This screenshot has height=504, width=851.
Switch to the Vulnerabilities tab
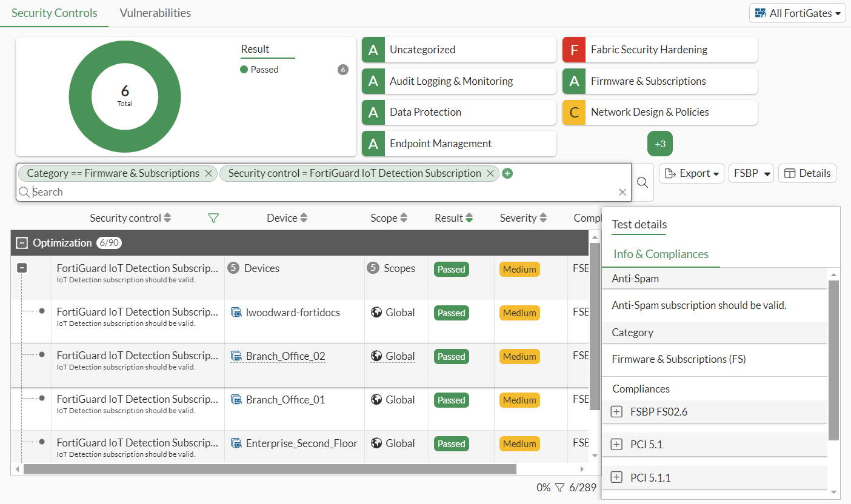(x=155, y=12)
